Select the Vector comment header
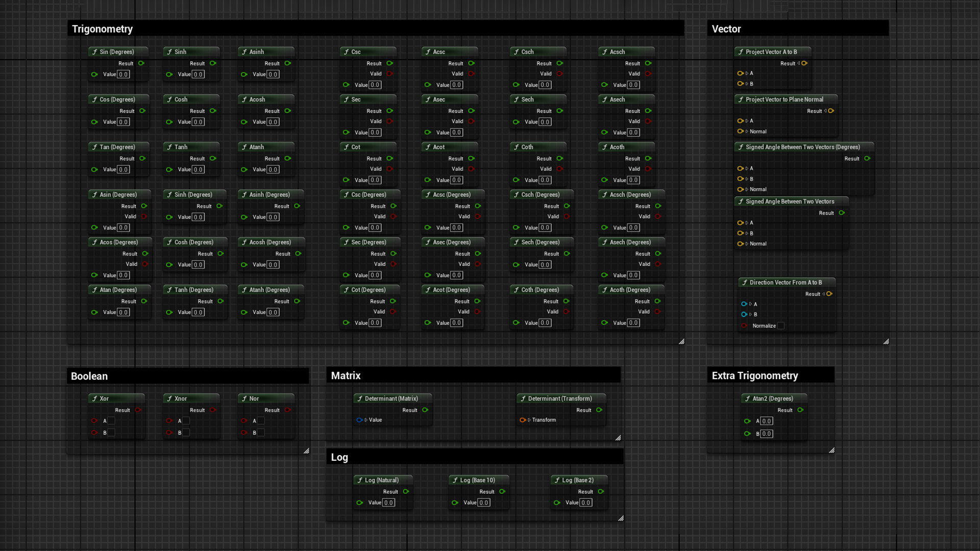The width and height of the screenshot is (980, 551). (798, 29)
